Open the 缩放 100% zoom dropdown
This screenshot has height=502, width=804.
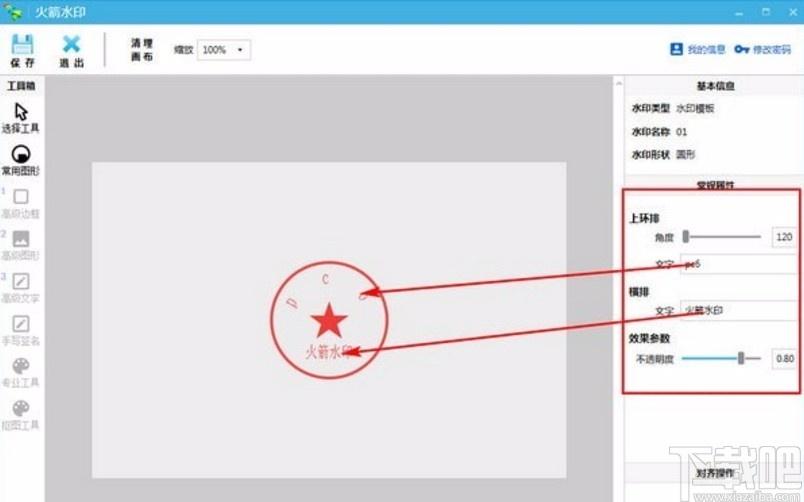click(x=224, y=50)
